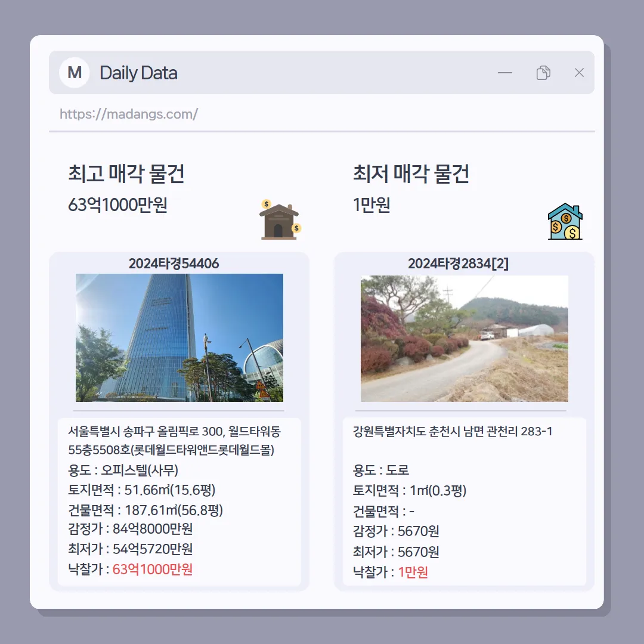Open the rural road property photo
The width and height of the screenshot is (644, 644).
pyautogui.click(x=465, y=339)
